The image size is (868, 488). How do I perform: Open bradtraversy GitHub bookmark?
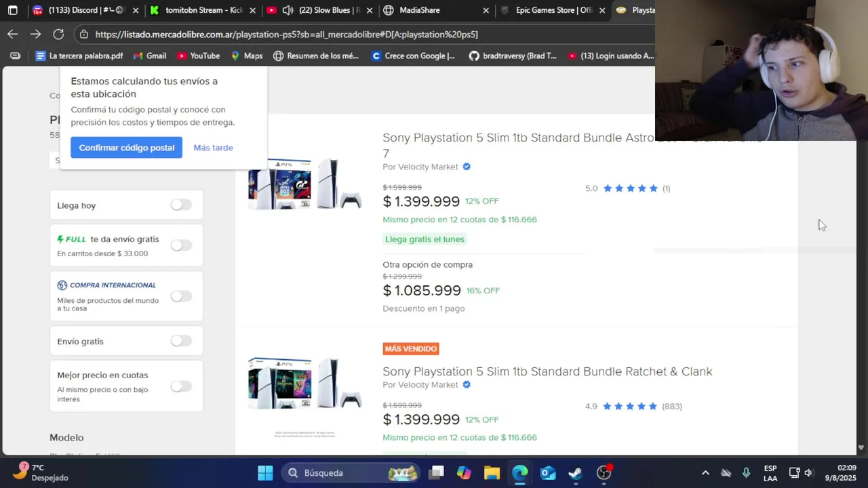click(513, 56)
